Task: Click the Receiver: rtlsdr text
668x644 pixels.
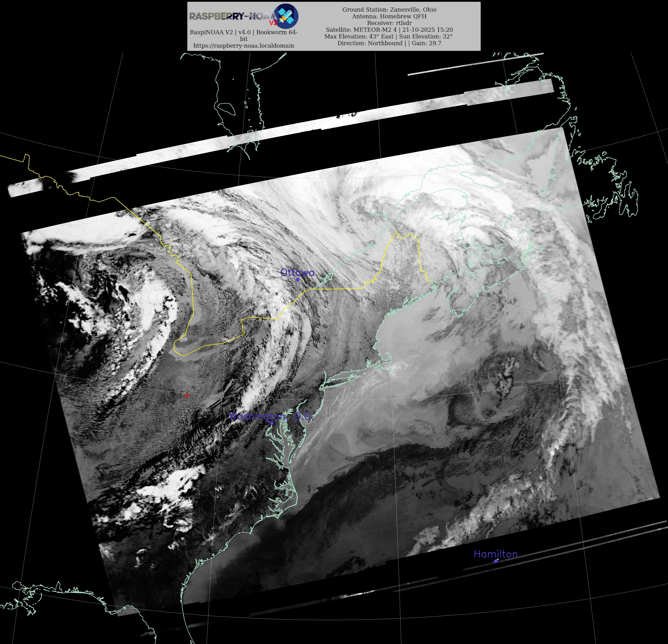Action: [389, 23]
